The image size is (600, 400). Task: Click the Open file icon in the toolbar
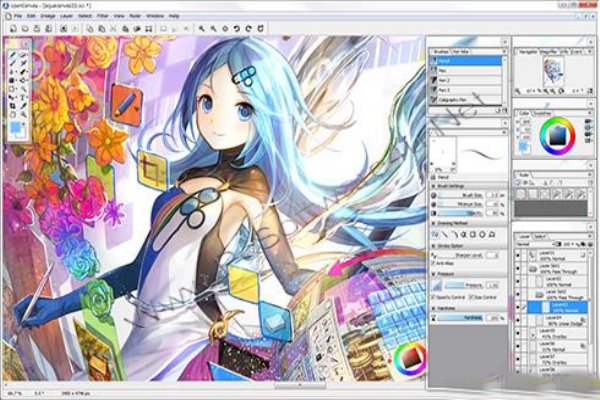[25, 28]
